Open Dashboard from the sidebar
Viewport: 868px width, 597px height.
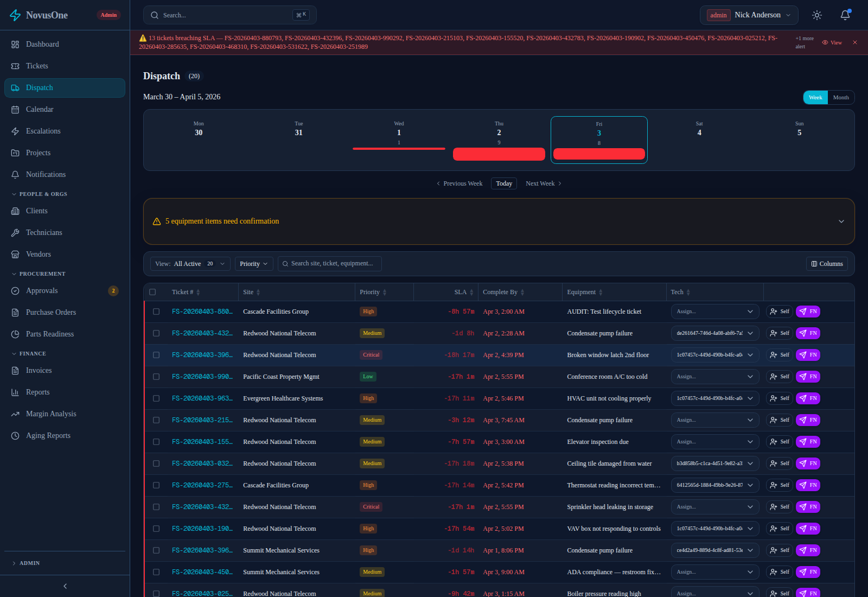tap(65, 45)
